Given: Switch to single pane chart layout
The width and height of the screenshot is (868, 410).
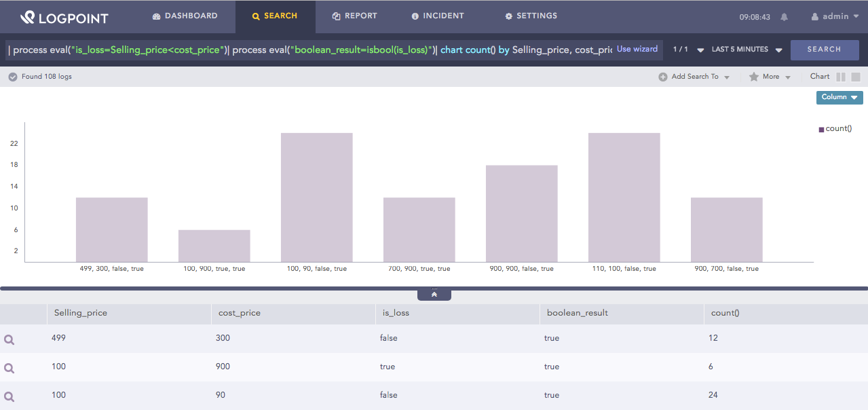Looking at the screenshot, I should click(x=856, y=77).
